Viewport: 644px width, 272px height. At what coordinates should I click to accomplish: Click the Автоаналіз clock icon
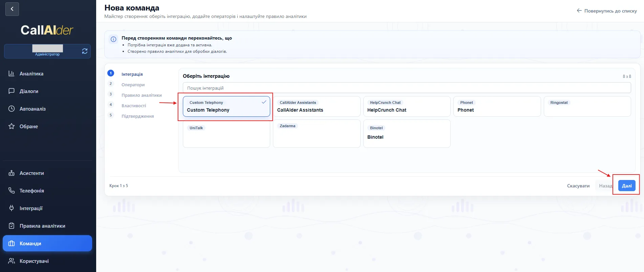(x=12, y=109)
